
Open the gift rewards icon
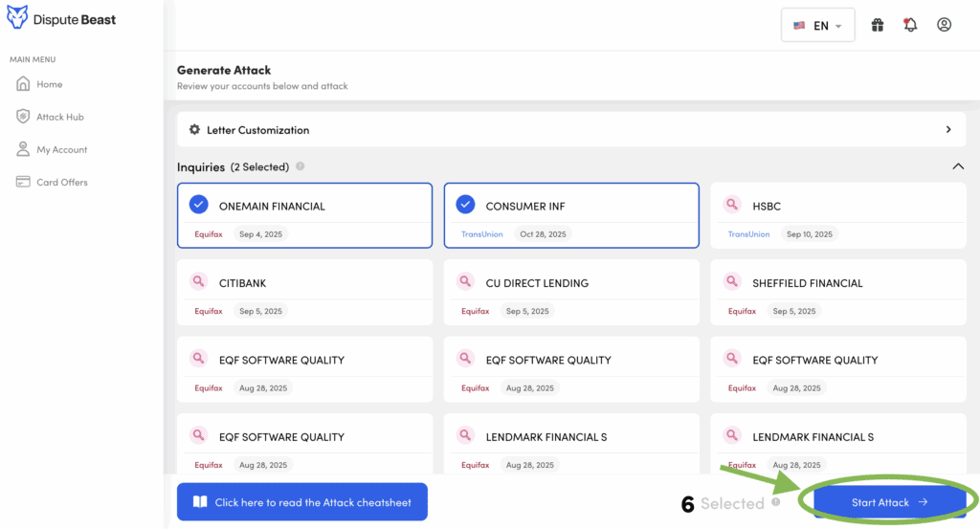pyautogui.click(x=878, y=26)
